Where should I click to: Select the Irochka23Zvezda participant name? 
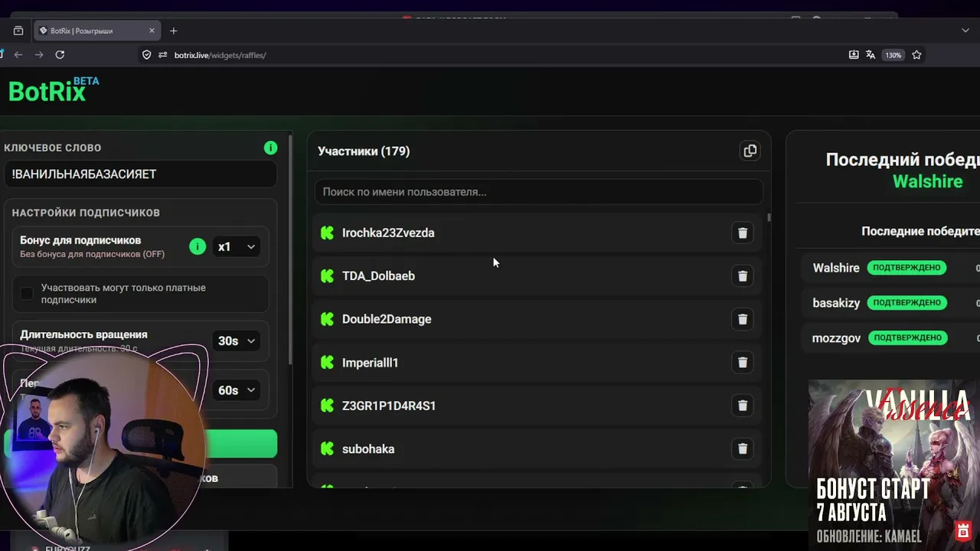388,233
